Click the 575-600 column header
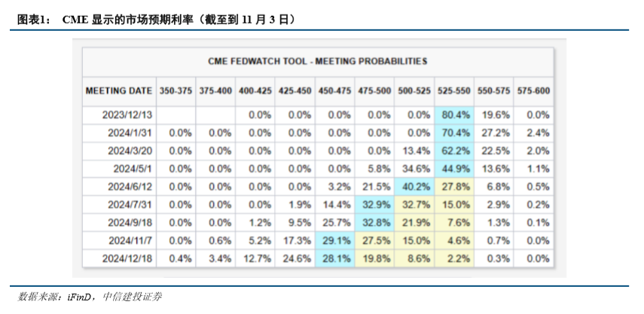The height and width of the screenshot is (314, 644). [533, 90]
